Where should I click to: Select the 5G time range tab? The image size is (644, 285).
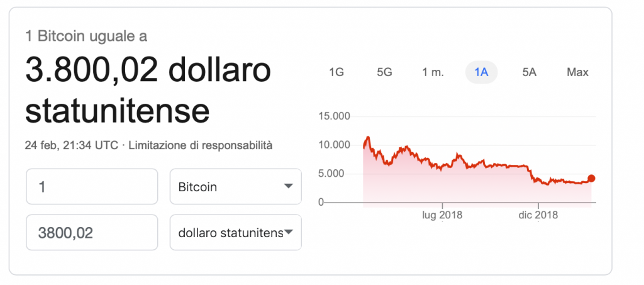384,73
